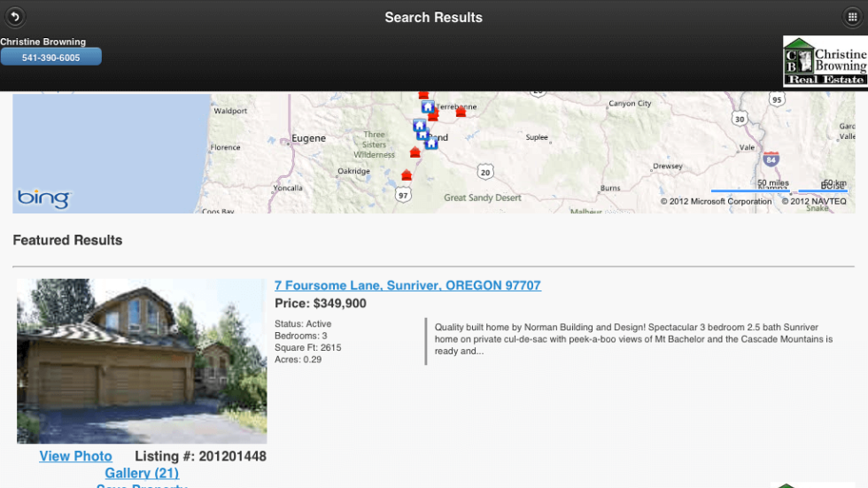Click Suplee label on map
Screen dimensions: 868x488
(537, 137)
